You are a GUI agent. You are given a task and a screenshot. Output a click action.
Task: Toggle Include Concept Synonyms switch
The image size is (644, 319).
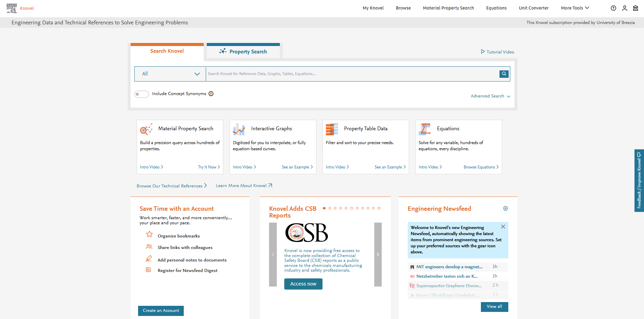(x=141, y=94)
